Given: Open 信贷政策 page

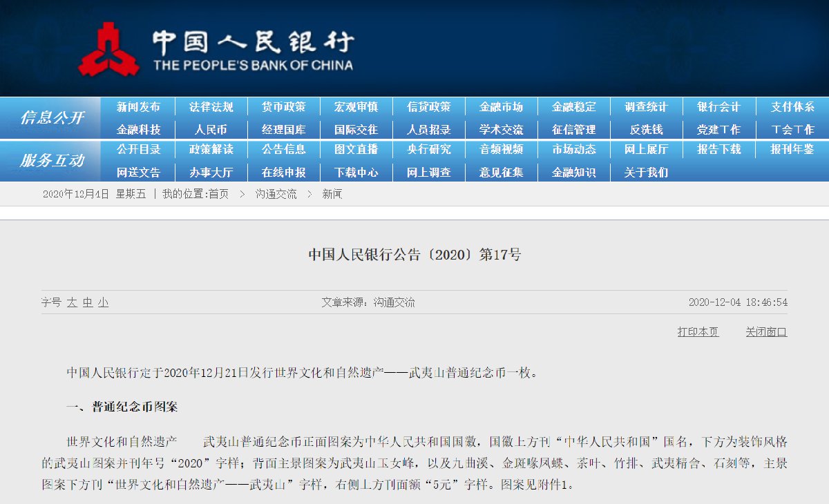Looking at the screenshot, I should pyautogui.click(x=428, y=107).
